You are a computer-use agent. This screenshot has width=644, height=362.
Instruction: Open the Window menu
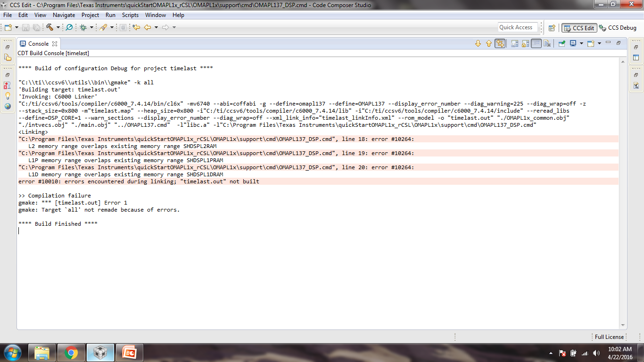click(156, 15)
